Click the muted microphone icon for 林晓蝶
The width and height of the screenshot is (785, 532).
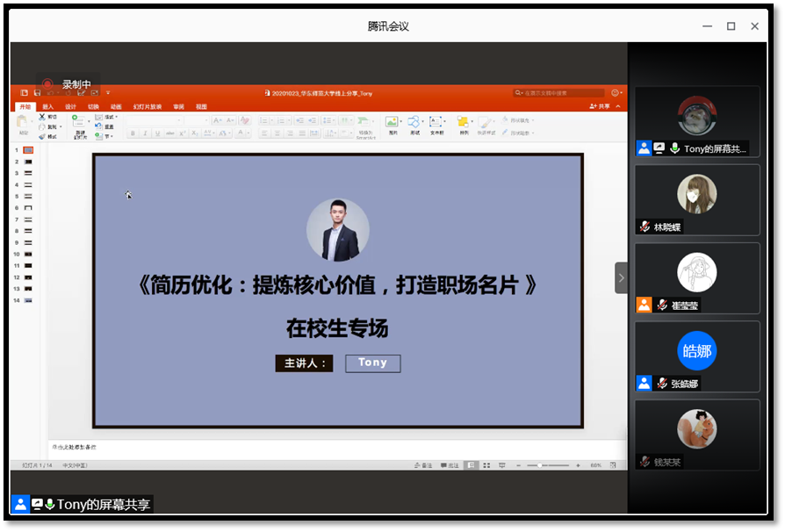point(645,226)
